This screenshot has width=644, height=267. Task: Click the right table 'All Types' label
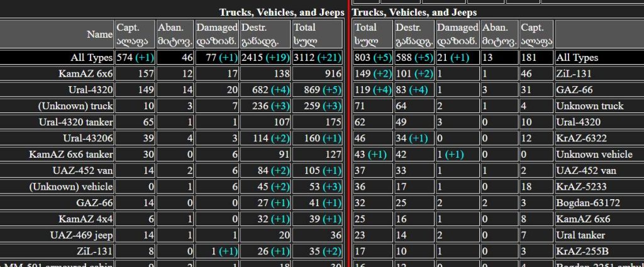pos(577,57)
